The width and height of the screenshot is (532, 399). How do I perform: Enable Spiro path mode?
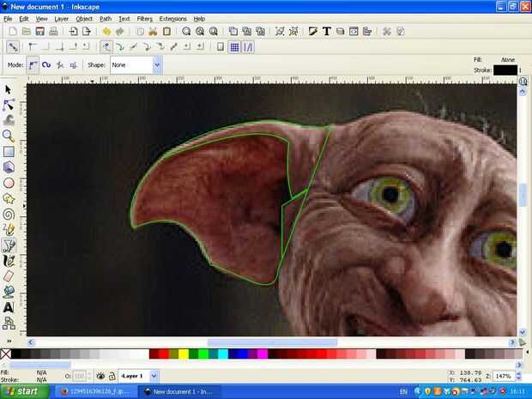(46, 64)
